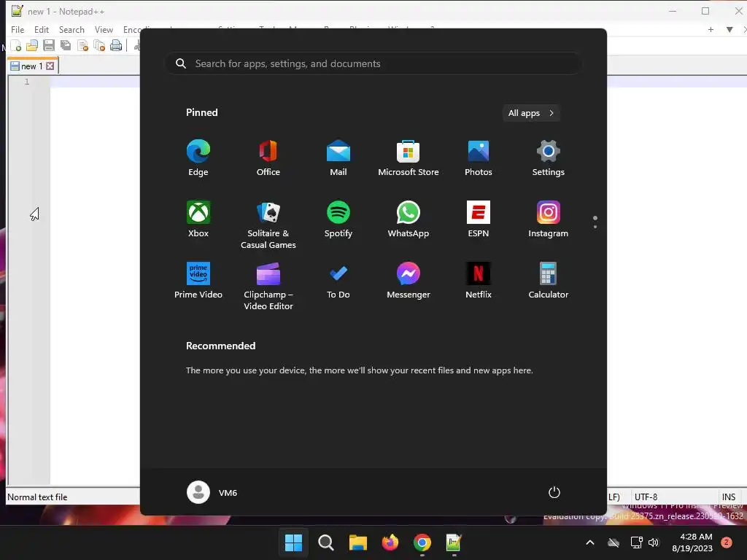Viewport: 747px width, 560px height.
Task: Launch the ESPN app
Action: click(479, 219)
